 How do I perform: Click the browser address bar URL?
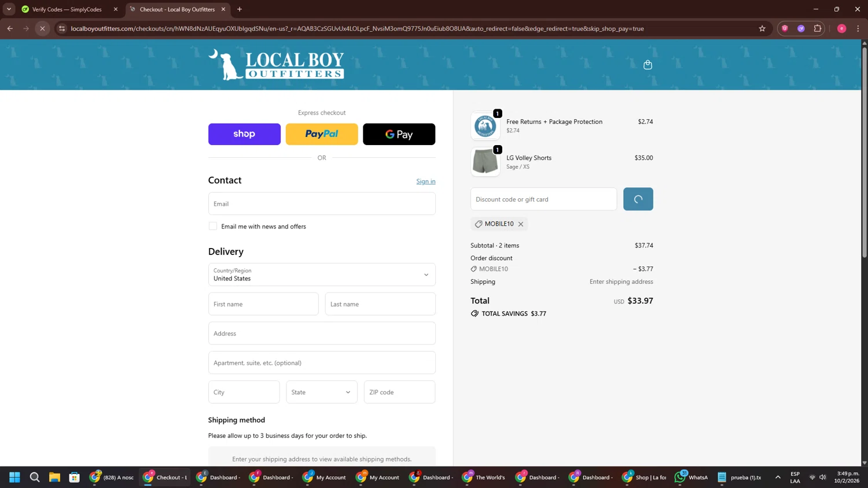pos(357,28)
